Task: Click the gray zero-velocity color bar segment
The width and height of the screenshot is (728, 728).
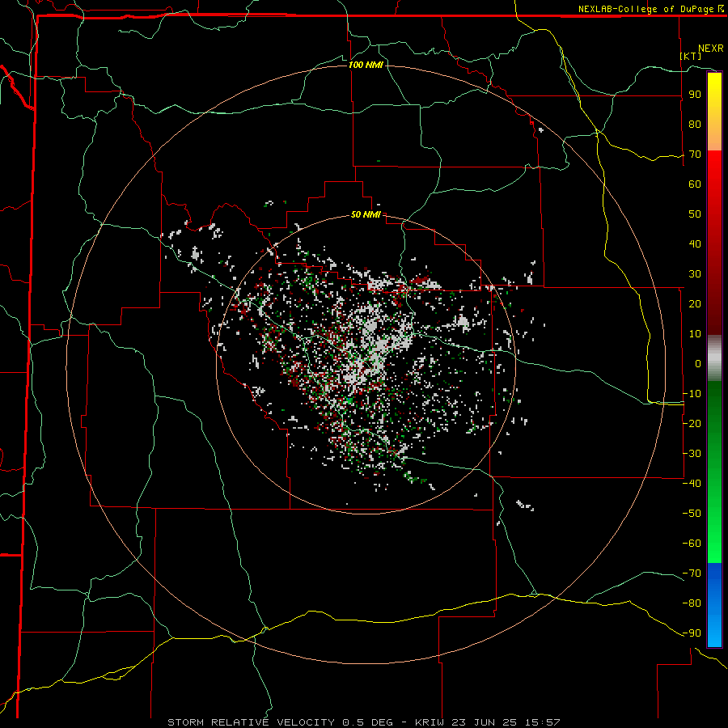Action: [714, 358]
